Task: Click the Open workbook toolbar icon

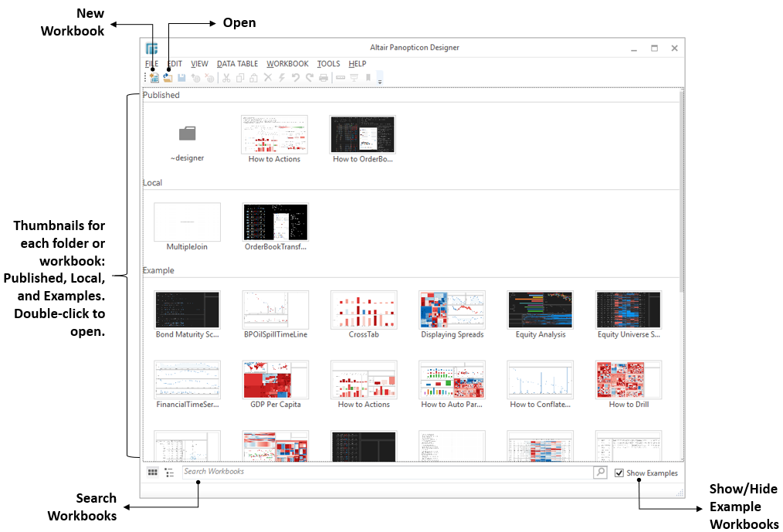Action: (x=167, y=78)
